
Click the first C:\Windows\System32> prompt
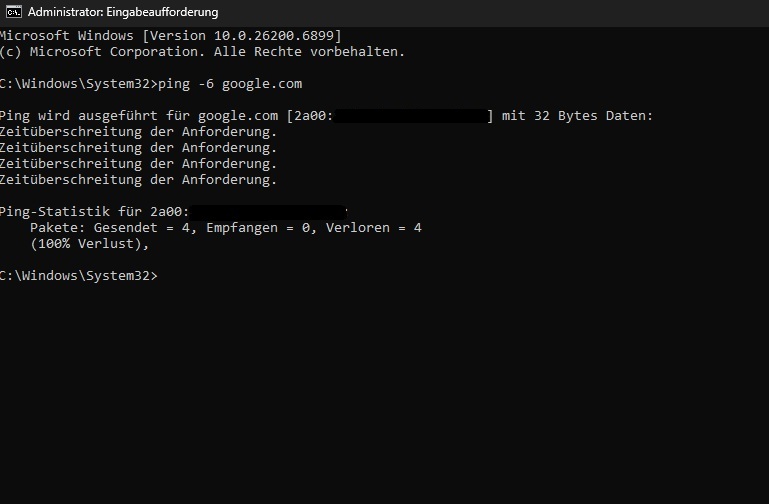78,84
